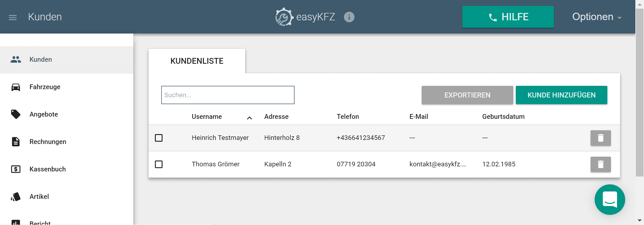Viewport: 644px width, 225px height.
Task: Open the info icon next to easyKFZ
Action: pyautogui.click(x=349, y=17)
